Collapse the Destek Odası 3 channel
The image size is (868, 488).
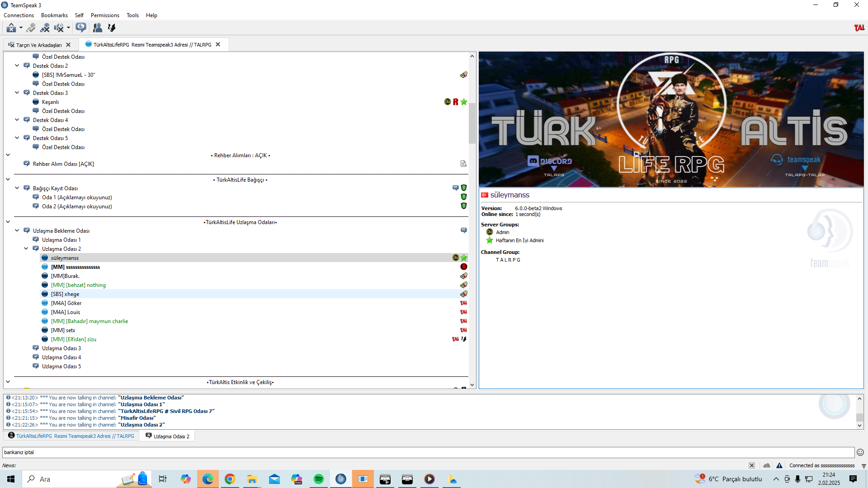click(17, 93)
